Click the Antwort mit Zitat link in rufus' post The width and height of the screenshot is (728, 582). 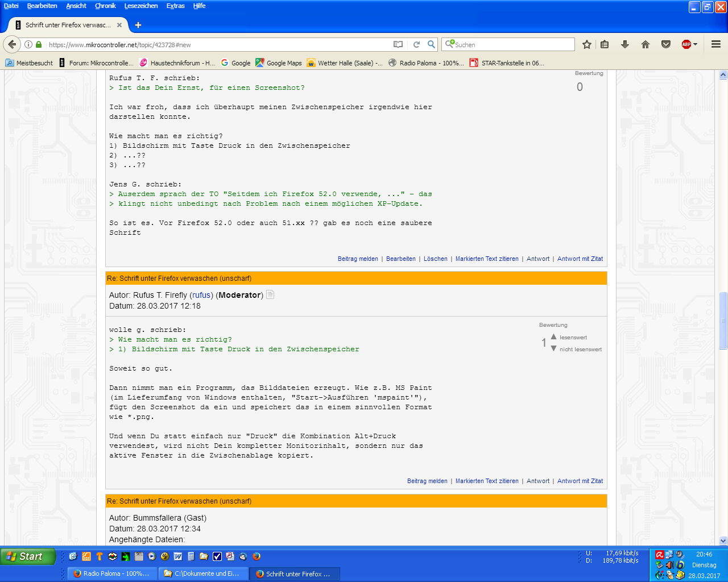580,481
